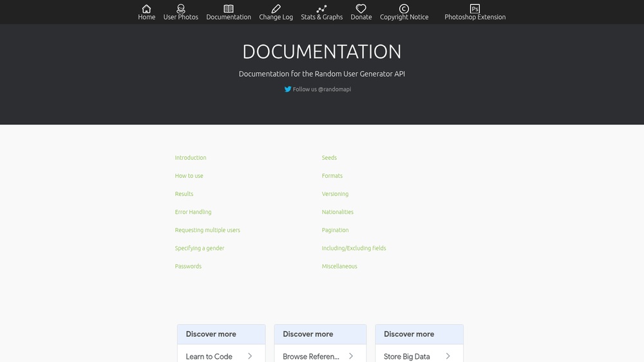
Task: Click the Random User Generator API subtitle
Action: (321, 74)
